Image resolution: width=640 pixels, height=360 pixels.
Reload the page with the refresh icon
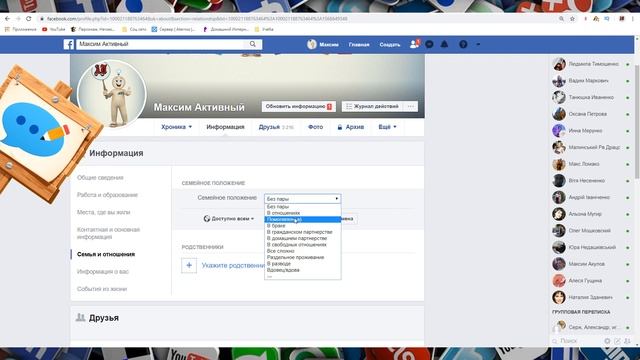(29, 19)
